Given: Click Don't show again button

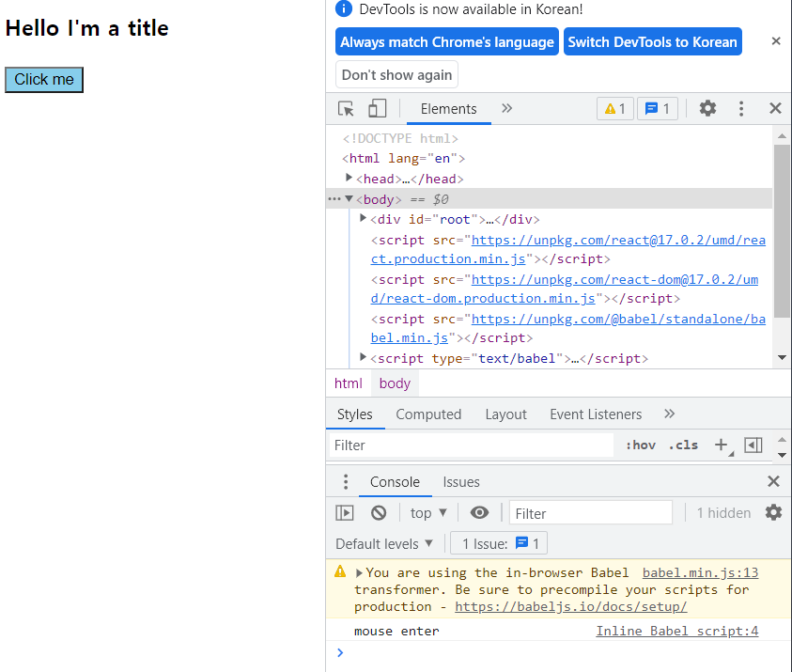Looking at the screenshot, I should [x=397, y=75].
